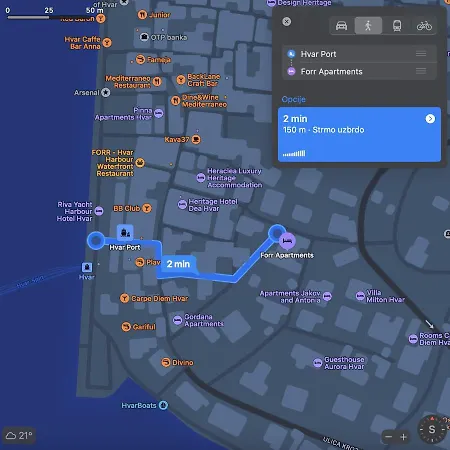Edit the Hvar Port start field

pyautogui.click(x=359, y=54)
